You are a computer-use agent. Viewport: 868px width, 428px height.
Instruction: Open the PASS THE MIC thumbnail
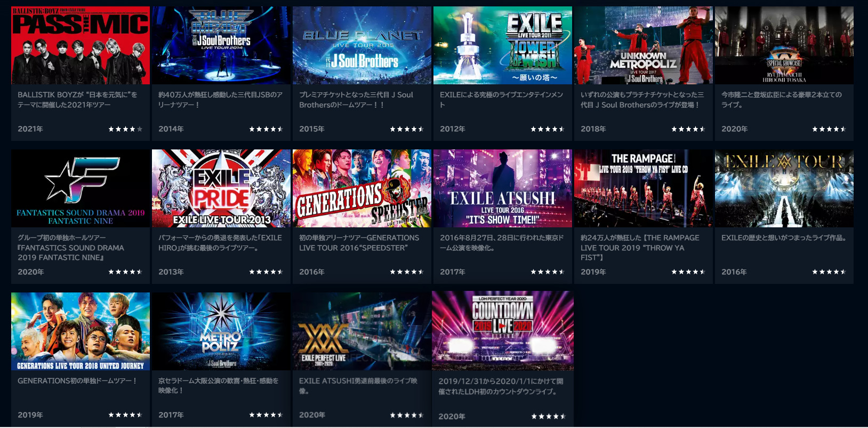(81, 45)
